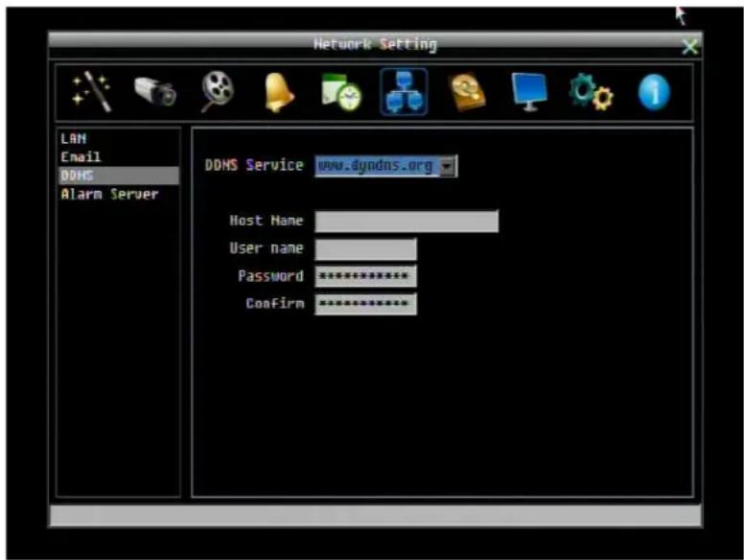Open camera settings icon
Image resolution: width=744 pixels, height=560 pixels.
click(x=155, y=91)
